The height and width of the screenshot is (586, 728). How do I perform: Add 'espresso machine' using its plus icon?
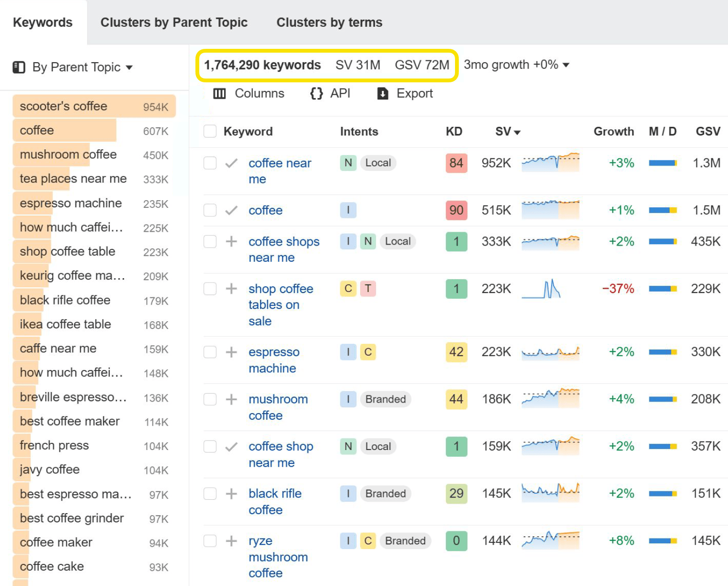(x=231, y=352)
